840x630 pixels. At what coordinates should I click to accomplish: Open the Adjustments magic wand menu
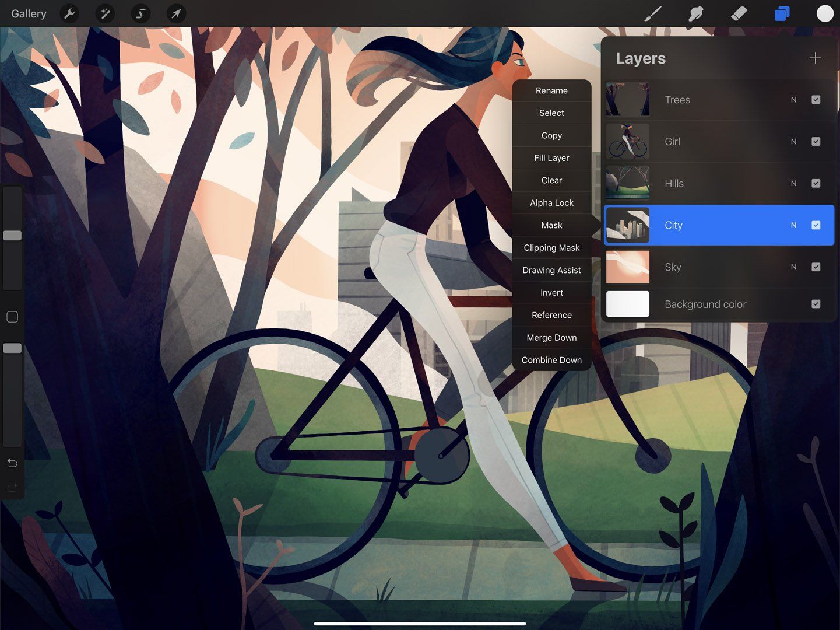click(x=105, y=13)
